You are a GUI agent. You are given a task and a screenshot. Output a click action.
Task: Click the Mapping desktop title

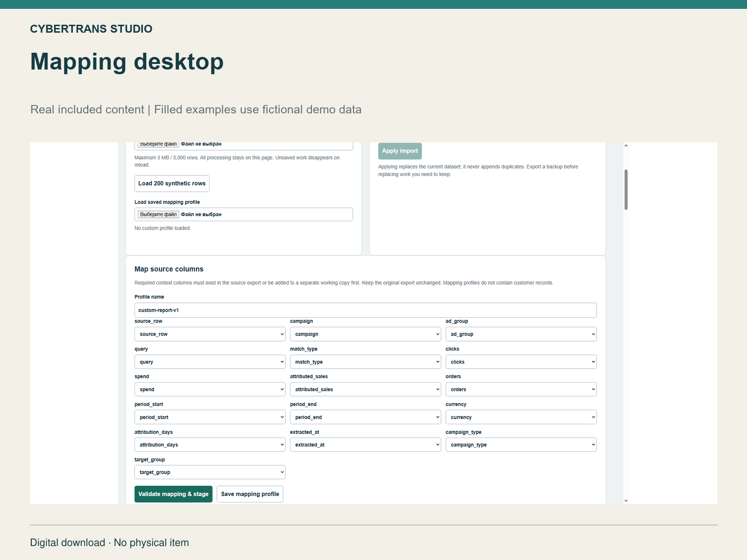point(127,62)
